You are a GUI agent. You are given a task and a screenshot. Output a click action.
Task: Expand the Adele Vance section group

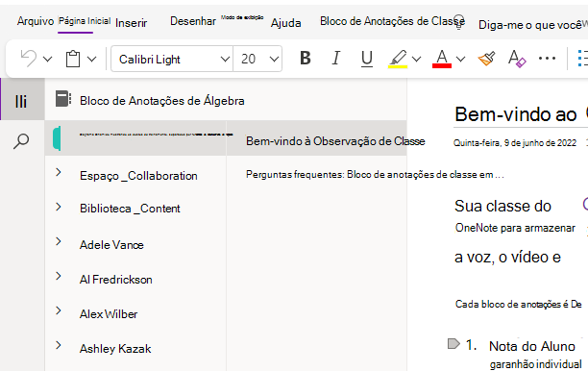tap(59, 241)
